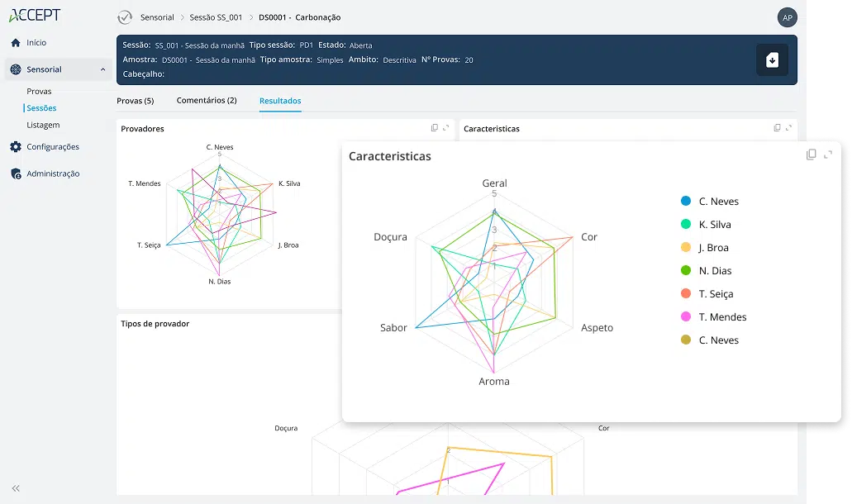Viewport: 852px width, 504px height.
Task: Copy the Provadores chart
Action: pyautogui.click(x=434, y=127)
